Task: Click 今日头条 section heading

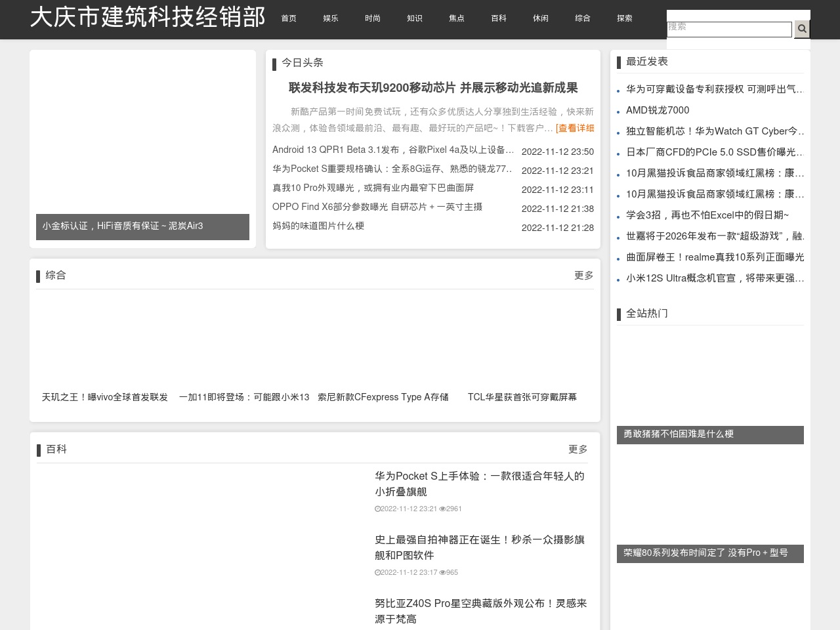Action: [303, 63]
